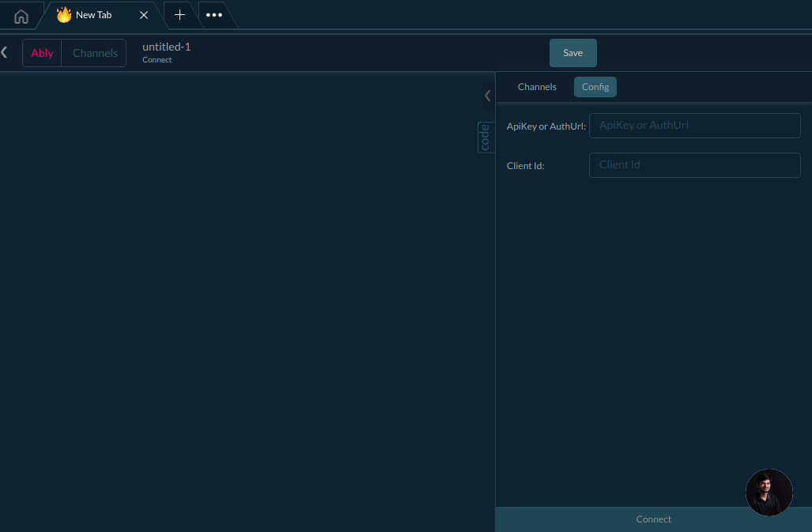Click the Connect subtitle under untitled-1
Screen dimensions: 812x532
click(x=157, y=60)
